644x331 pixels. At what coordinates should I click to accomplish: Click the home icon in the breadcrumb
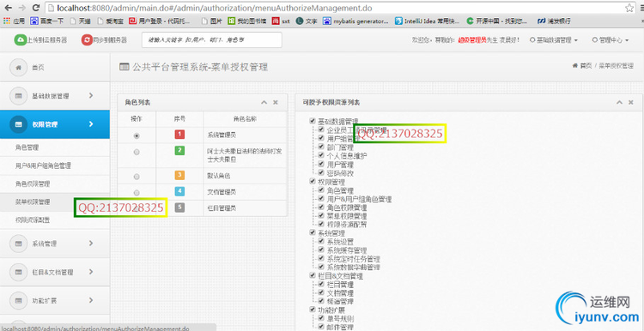[x=575, y=66]
